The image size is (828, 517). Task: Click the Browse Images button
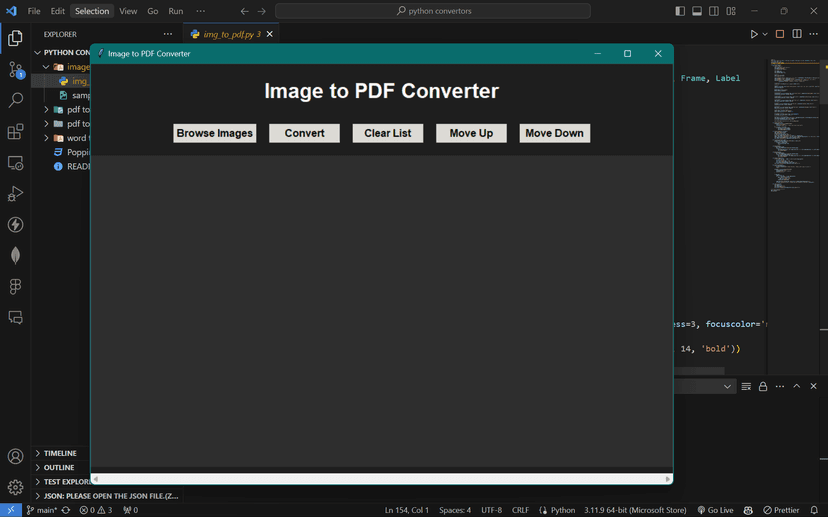pos(214,133)
